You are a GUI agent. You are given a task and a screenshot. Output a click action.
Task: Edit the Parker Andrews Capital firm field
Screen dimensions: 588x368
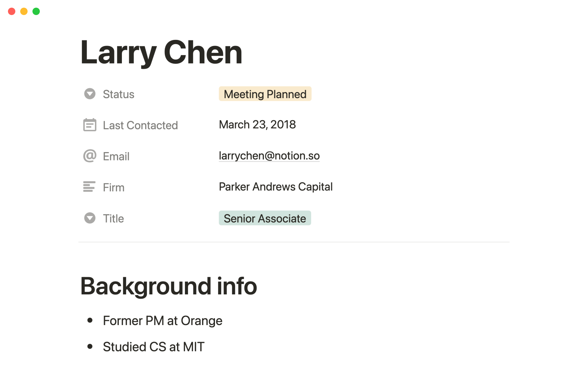click(x=275, y=187)
